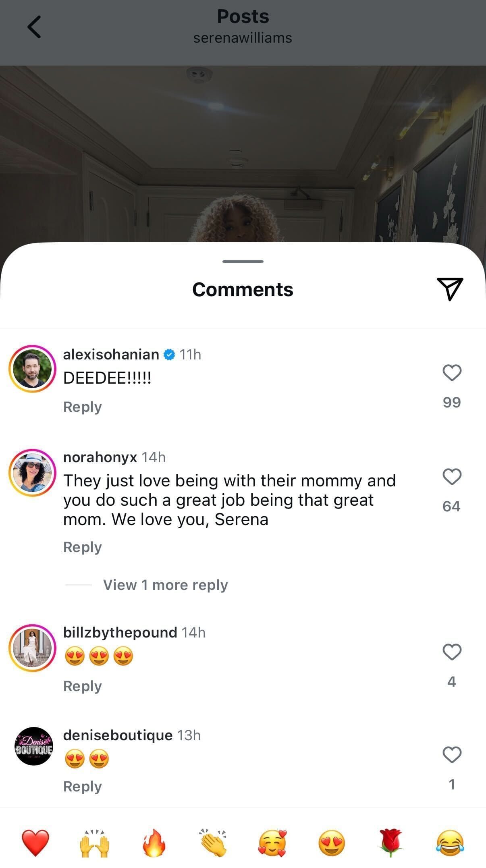The image size is (486, 868).
Task: Like billzbythepound's emoji comment
Action: (452, 652)
